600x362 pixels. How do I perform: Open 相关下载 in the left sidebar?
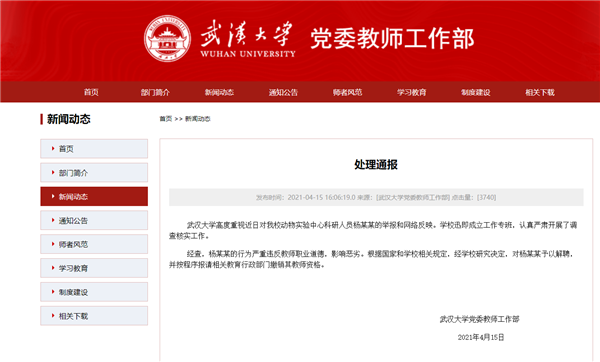point(94,316)
